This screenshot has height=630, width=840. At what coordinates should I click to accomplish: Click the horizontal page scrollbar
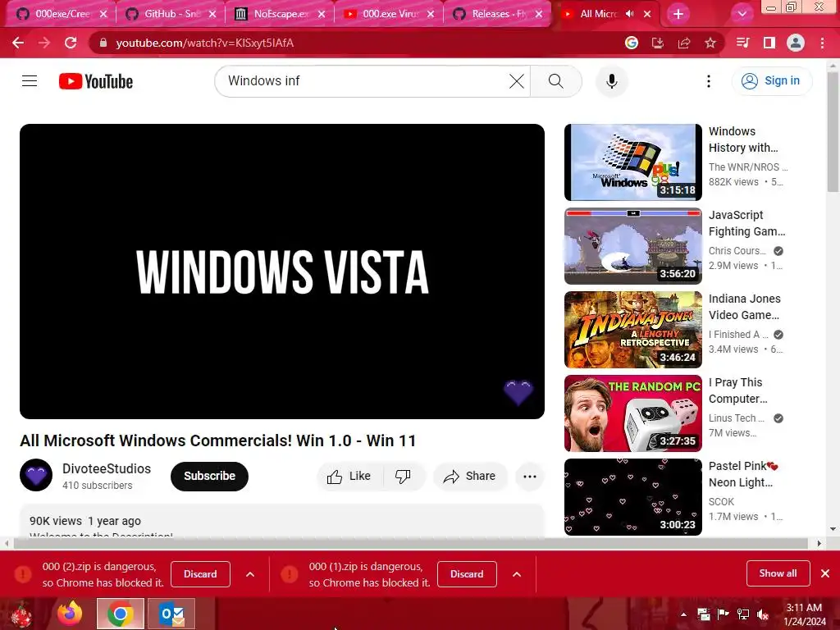point(411,543)
